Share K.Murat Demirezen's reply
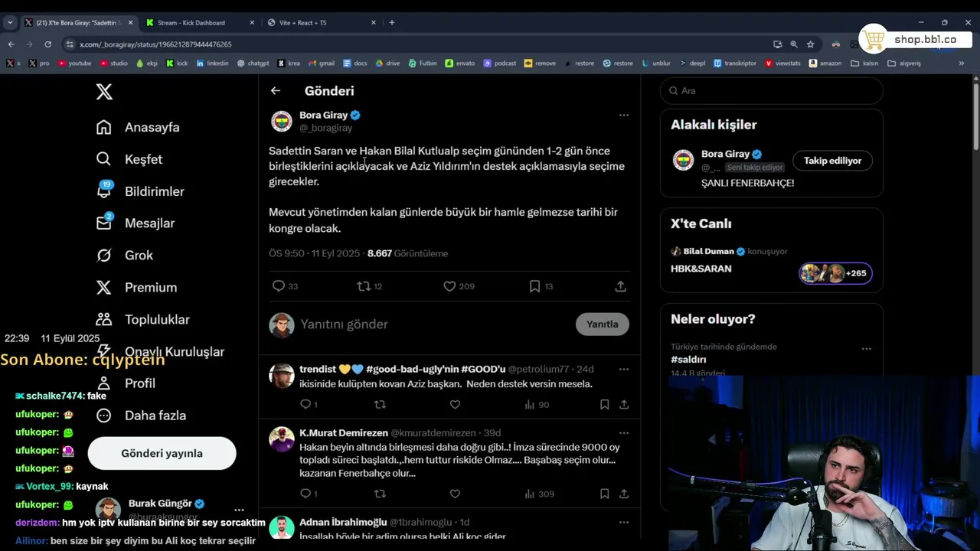The image size is (980, 551). tap(624, 494)
